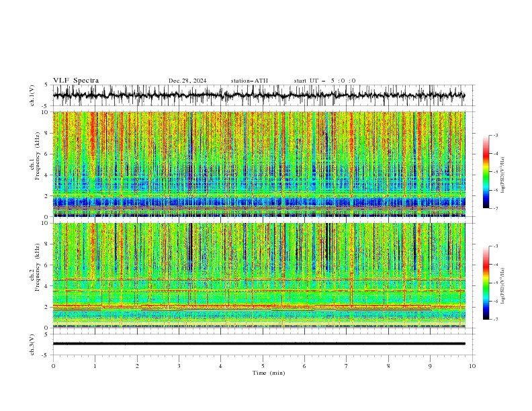Click the "-7" tick on ch.2 color bar
Image resolution: width=532 pixels, height=411 pixels.
[496, 319]
